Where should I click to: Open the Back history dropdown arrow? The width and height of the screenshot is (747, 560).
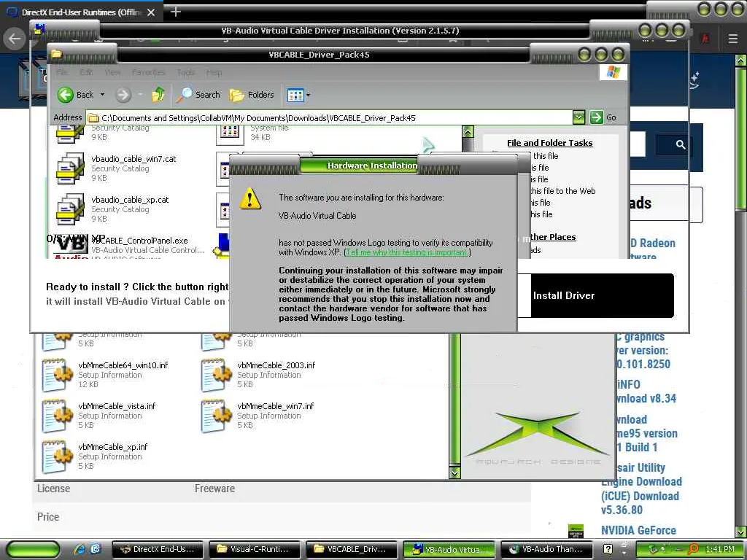tap(102, 95)
